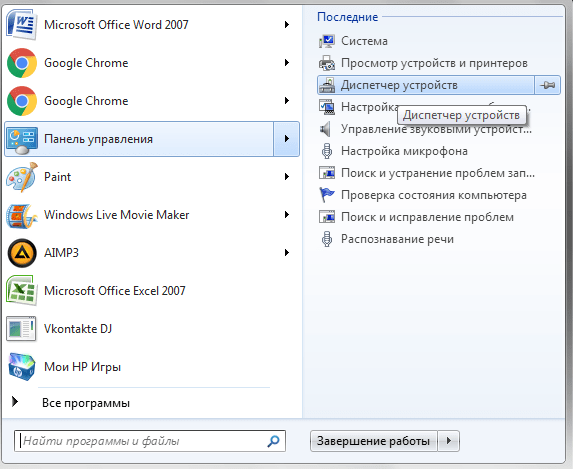The height and width of the screenshot is (469, 573).
Task: Open Поиск и исправление проблем
Action: (428, 217)
